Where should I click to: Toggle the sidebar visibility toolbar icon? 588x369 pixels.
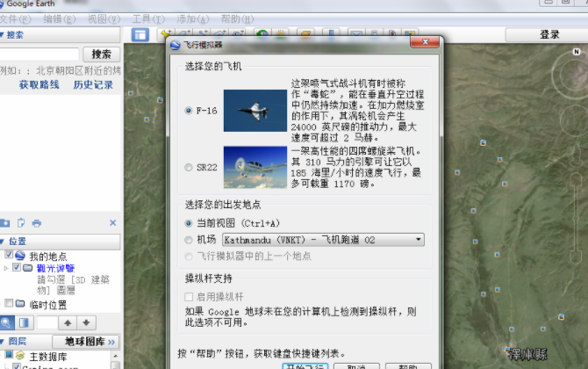click(x=140, y=35)
